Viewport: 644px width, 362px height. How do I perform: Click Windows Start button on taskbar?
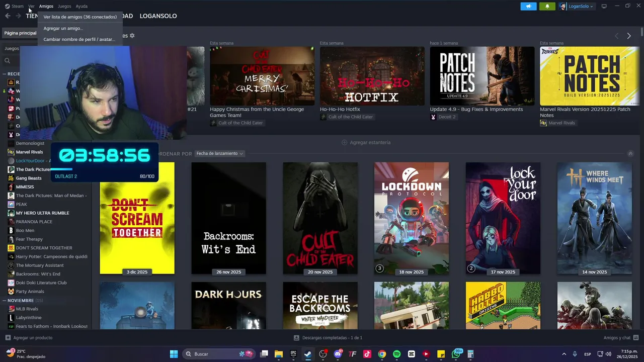[x=174, y=354]
